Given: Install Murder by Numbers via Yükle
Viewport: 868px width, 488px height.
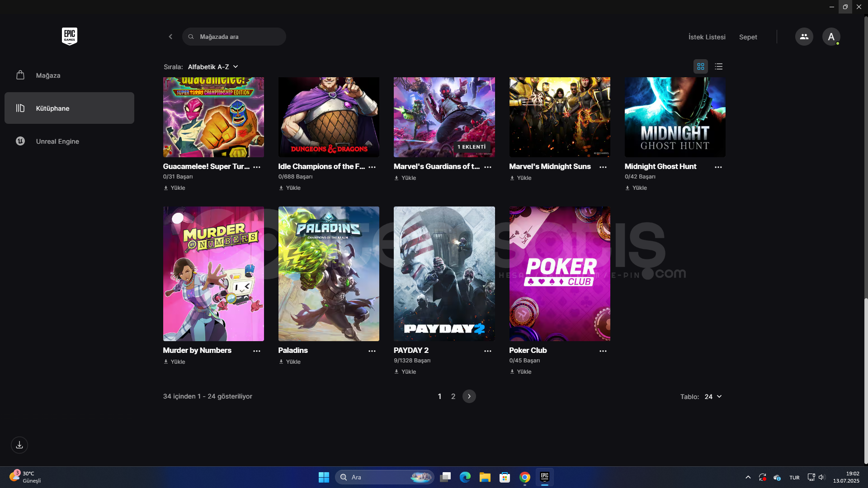Looking at the screenshot, I should tap(175, 362).
